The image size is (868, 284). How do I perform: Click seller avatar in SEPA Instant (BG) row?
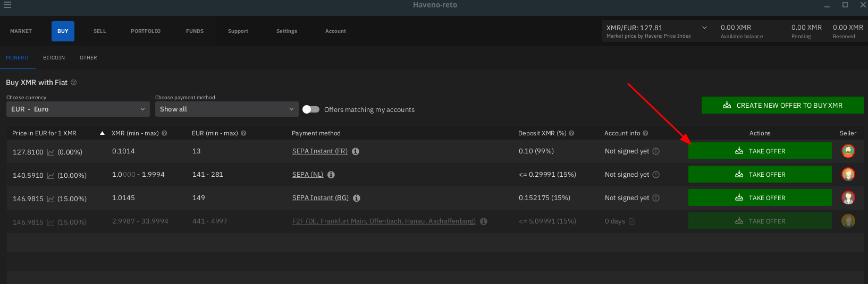[848, 198]
